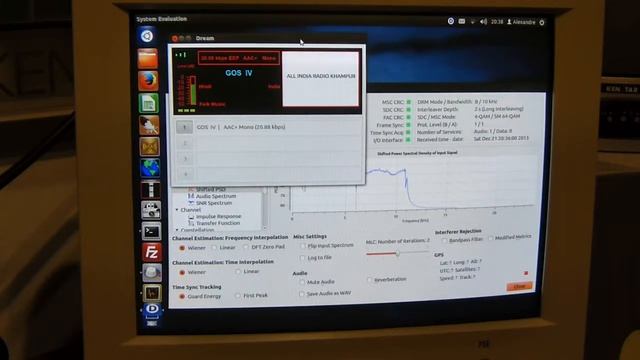Screen dimensions: 640x360
Task: Open System Evaluation title in top panel
Action: point(162,19)
